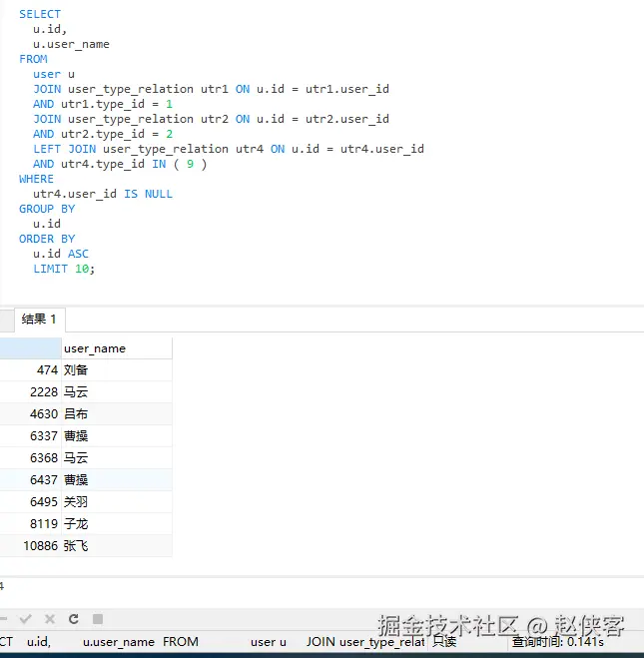
Task: Click 'utr4.user_id IS NULL' condition line
Action: [x=103, y=194]
